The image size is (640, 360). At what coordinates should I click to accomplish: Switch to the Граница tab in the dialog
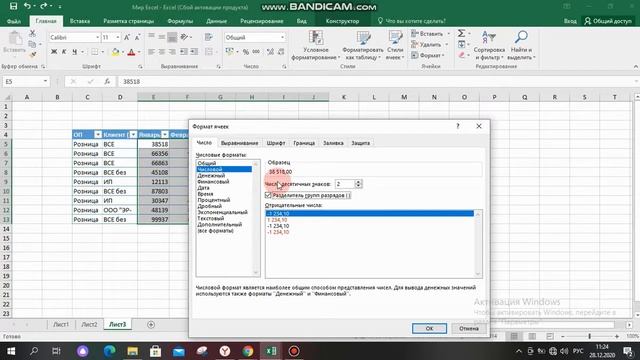pyautogui.click(x=304, y=143)
